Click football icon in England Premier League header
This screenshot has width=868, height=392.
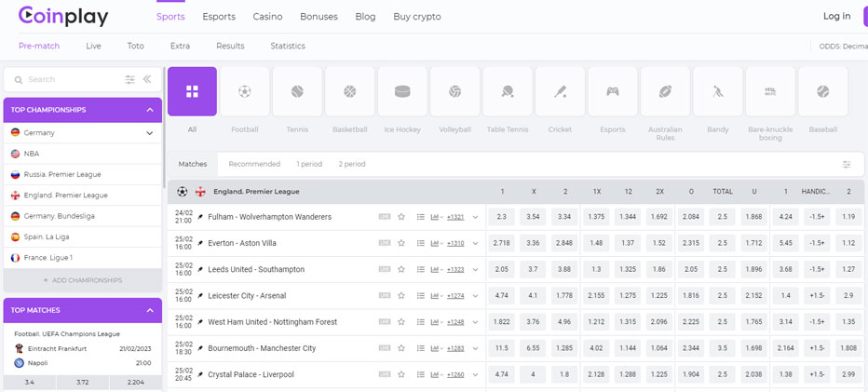(183, 192)
